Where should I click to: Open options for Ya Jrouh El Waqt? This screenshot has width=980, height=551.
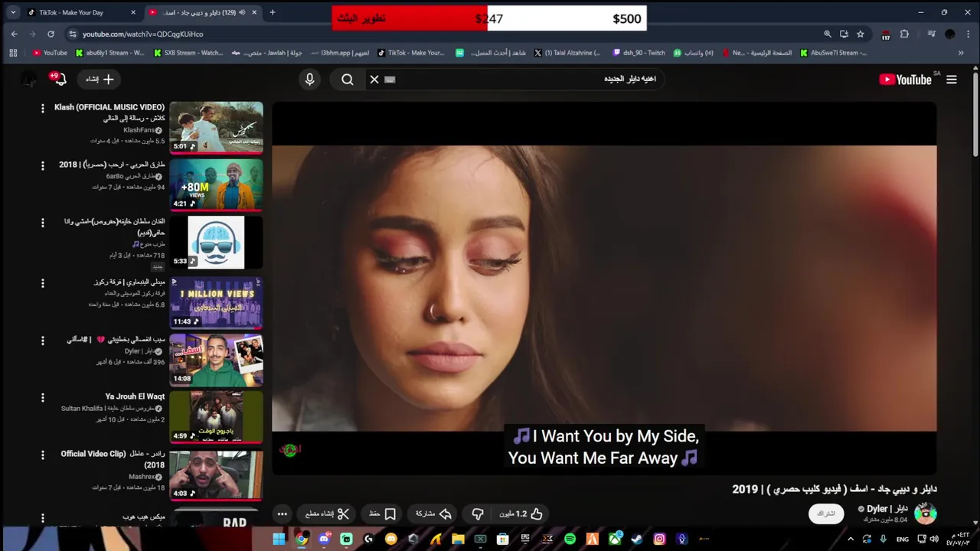tap(43, 398)
